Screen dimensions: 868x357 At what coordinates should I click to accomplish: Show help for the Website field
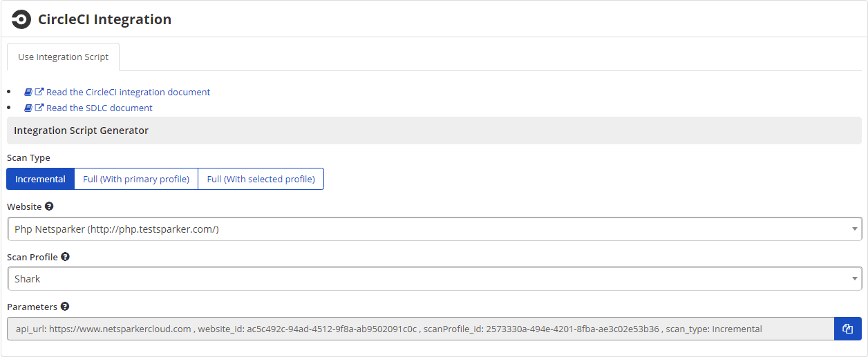(x=49, y=206)
